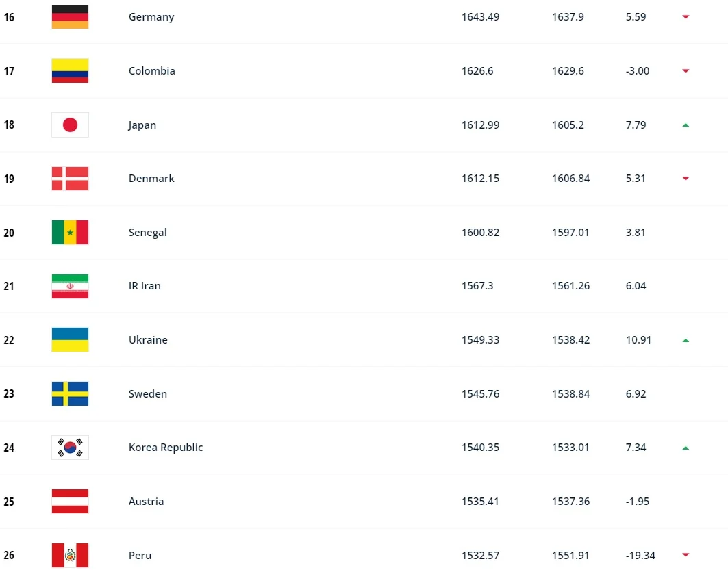This screenshot has width=728, height=570.
Task: Click the Sweden flag icon
Action: click(70, 394)
